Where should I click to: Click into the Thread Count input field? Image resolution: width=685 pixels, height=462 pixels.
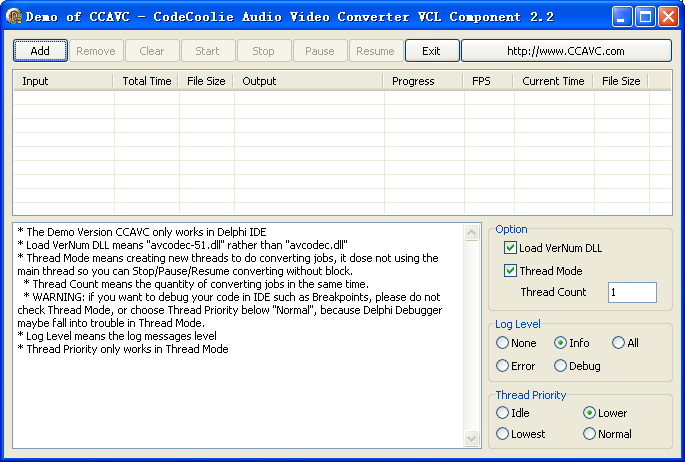(632, 292)
